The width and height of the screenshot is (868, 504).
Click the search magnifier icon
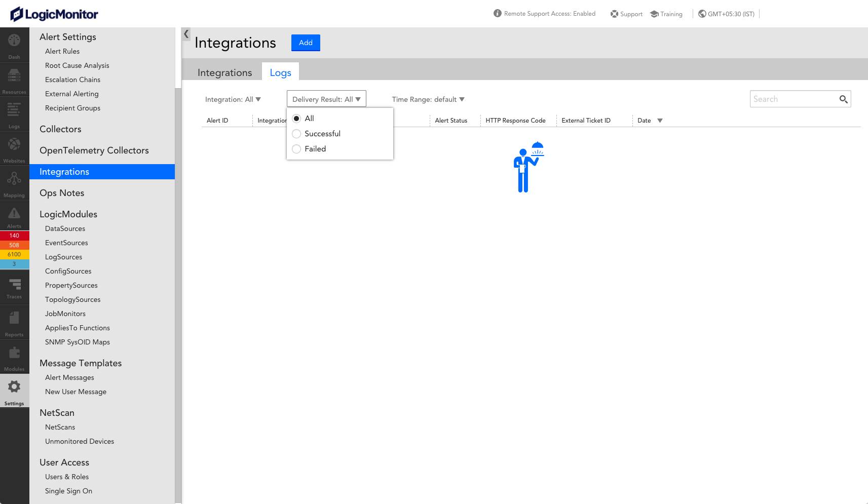[x=843, y=99]
